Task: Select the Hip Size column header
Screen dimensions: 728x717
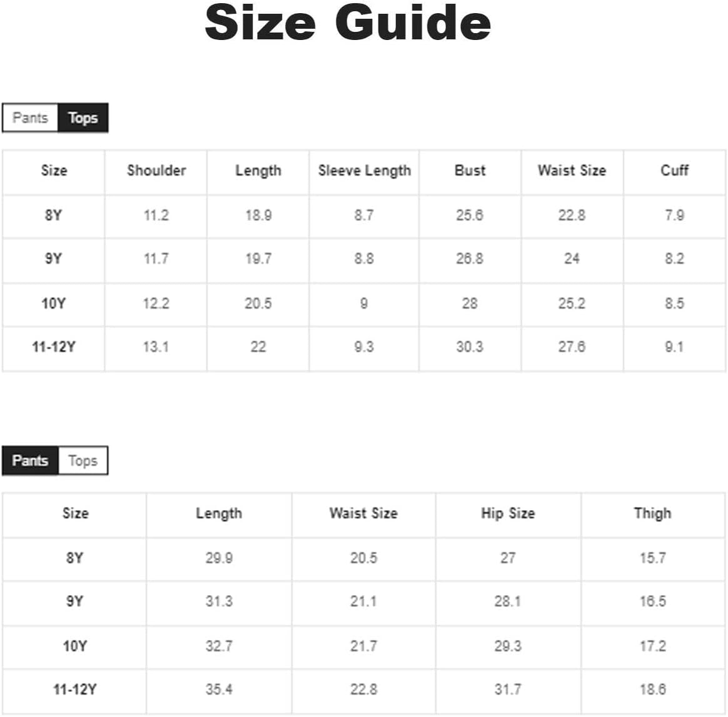Action: [x=508, y=513]
